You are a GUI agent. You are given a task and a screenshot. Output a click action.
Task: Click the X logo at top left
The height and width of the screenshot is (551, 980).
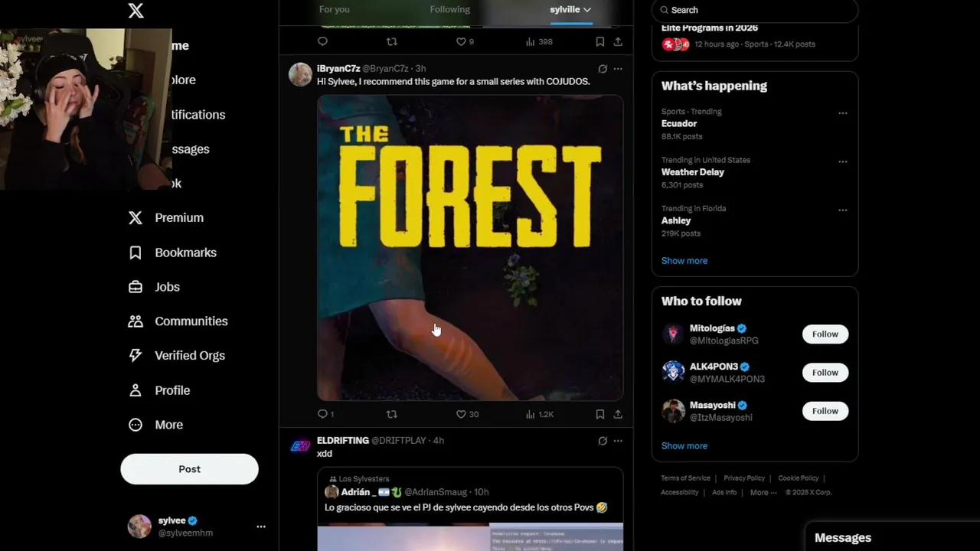[x=136, y=11]
